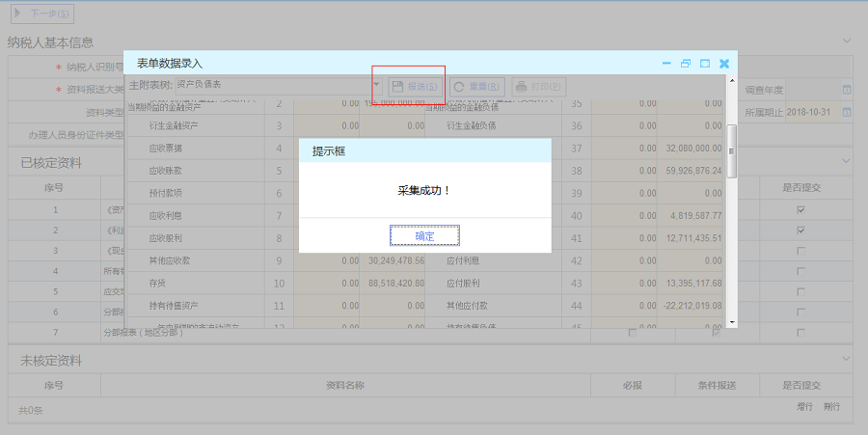
Task: Select the 应付利息 row label
Action: tap(463, 260)
